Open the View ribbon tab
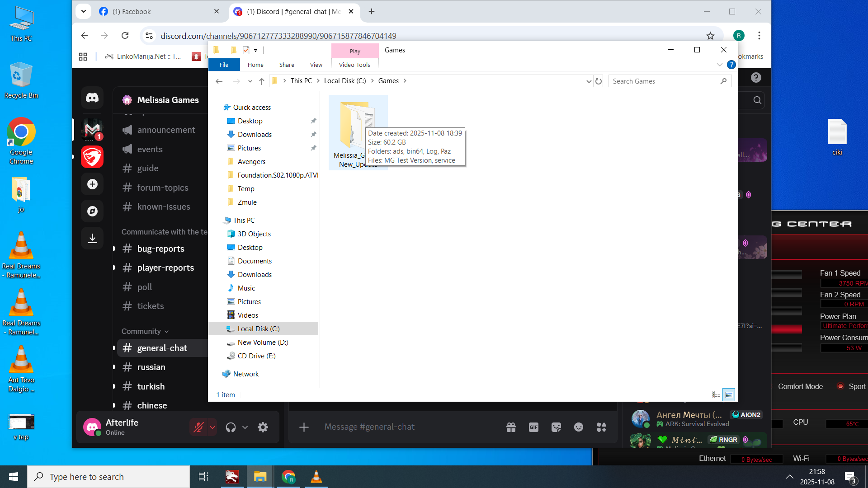The width and height of the screenshot is (868, 488). point(316,65)
